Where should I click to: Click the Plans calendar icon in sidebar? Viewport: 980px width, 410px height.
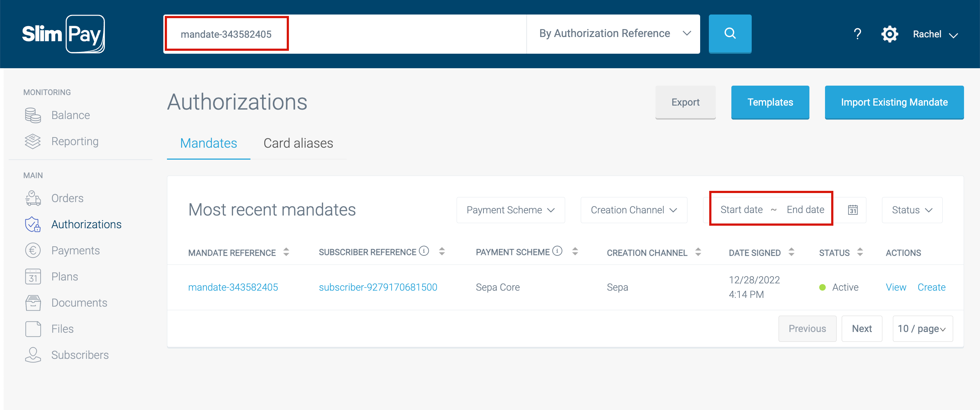(x=33, y=276)
